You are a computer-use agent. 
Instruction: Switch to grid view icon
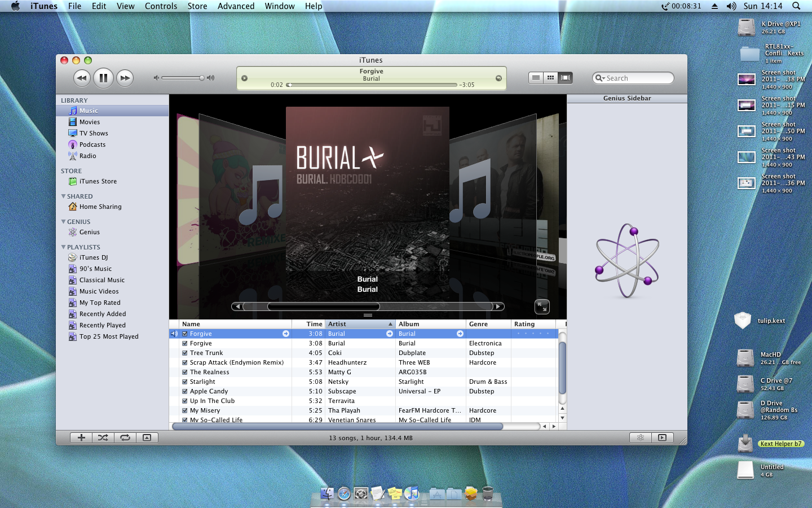(x=550, y=78)
